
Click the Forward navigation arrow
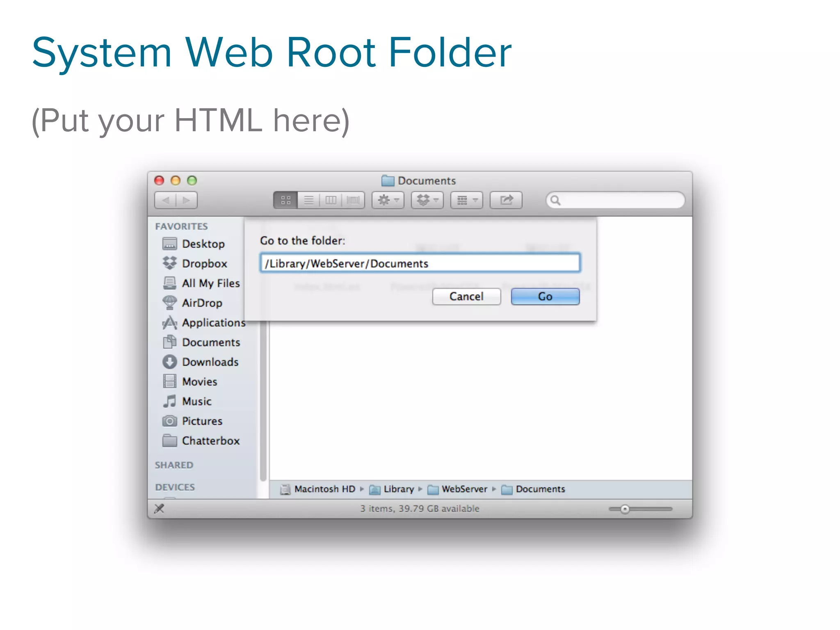pyautogui.click(x=187, y=200)
